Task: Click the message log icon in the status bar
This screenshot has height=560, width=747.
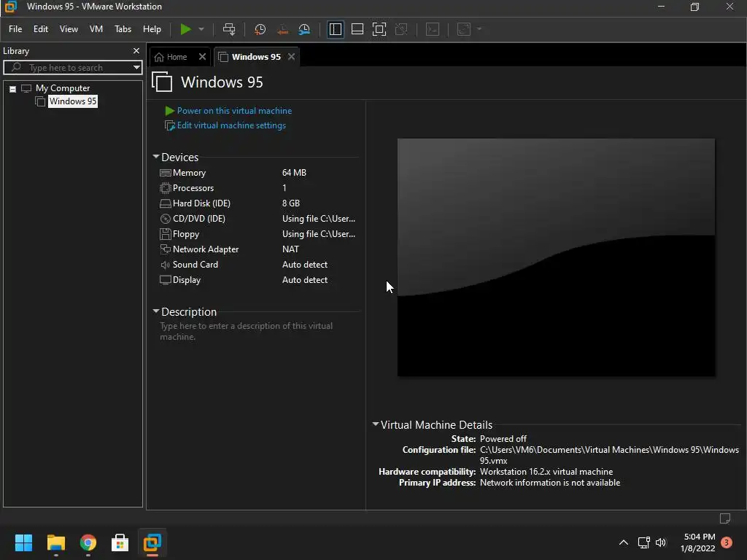Action: pos(725,518)
